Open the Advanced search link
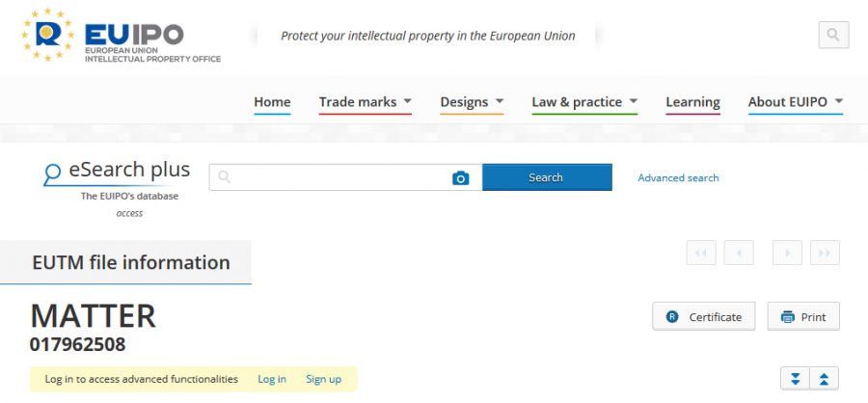Screen dimensions: 868x403 pyautogui.click(x=678, y=177)
